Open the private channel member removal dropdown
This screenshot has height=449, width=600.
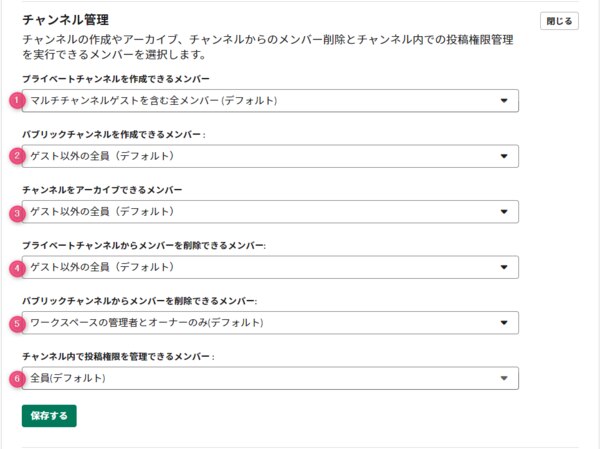click(270, 267)
